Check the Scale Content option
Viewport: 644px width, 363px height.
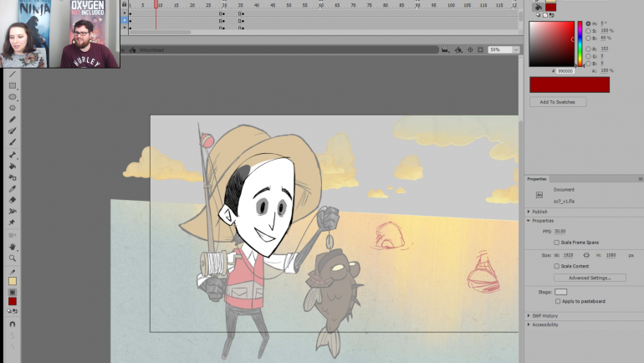point(557,266)
